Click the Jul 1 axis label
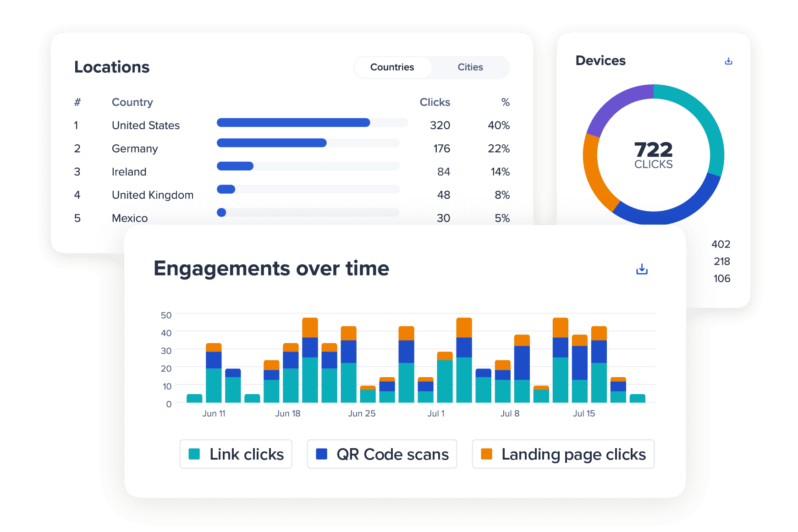 (436, 413)
